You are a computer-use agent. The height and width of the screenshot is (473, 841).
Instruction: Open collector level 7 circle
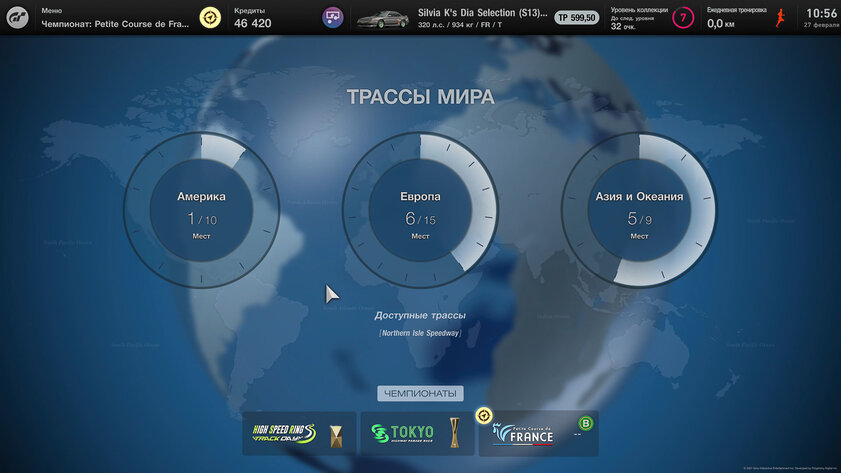coord(683,18)
